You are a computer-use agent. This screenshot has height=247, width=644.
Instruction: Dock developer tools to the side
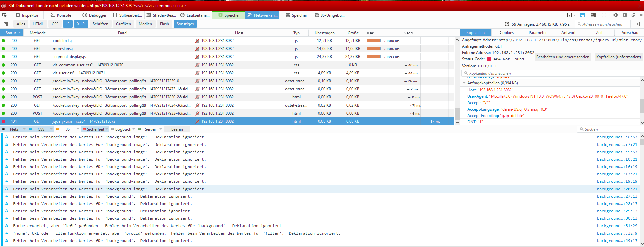625,15
